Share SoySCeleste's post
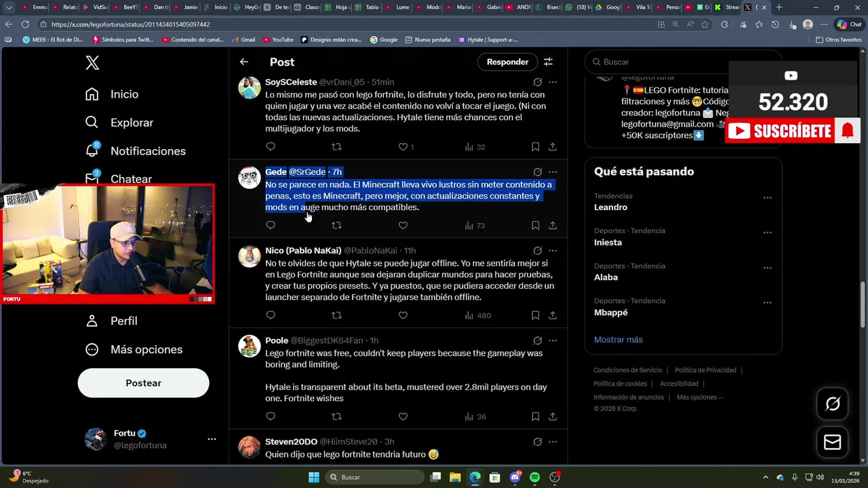 553,146
